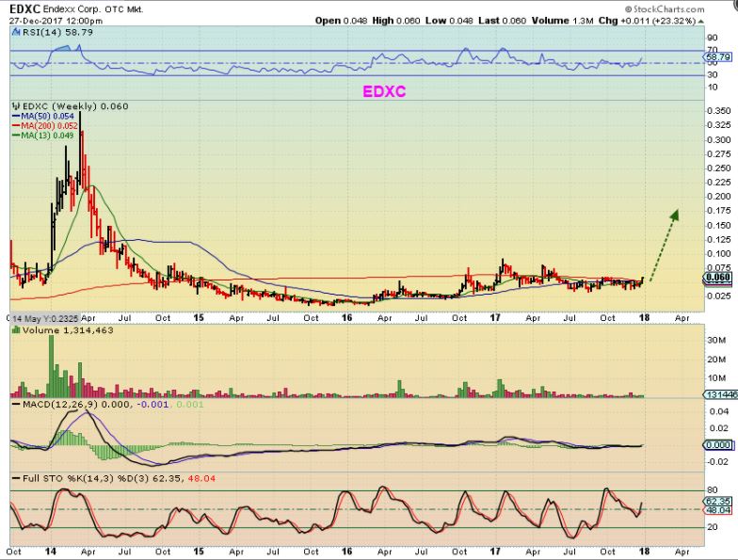The height and width of the screenshot is (560, 738).
Task: Click the 14 May Y:0.2325 crosshair readout
Action: tap(43, 318)
